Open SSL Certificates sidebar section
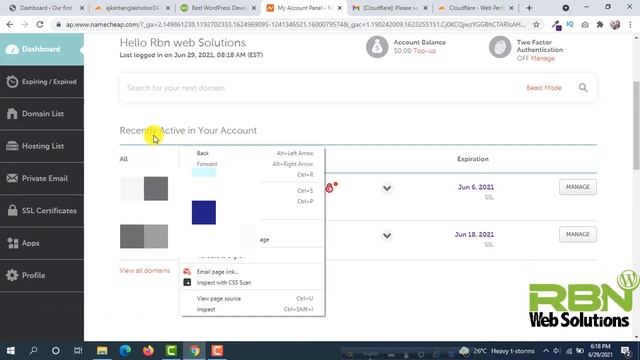This screenshot has height=360, width=640. (x=42, y=211)
